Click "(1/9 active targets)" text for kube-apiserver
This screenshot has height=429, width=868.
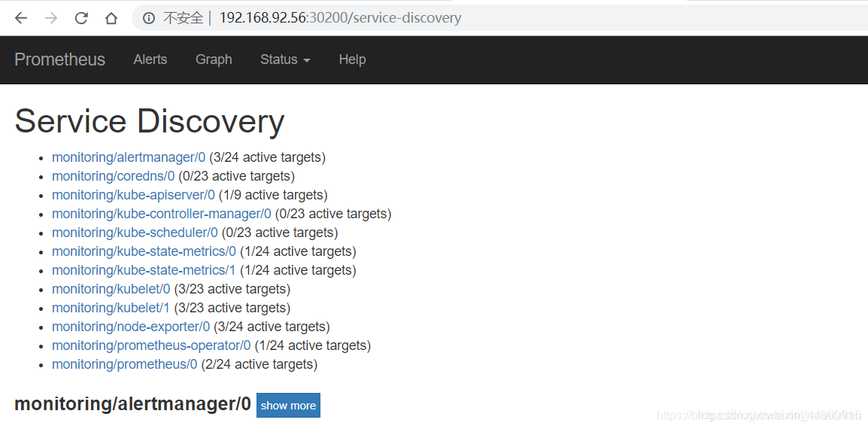pyautogui.click(x=273, y=195)
